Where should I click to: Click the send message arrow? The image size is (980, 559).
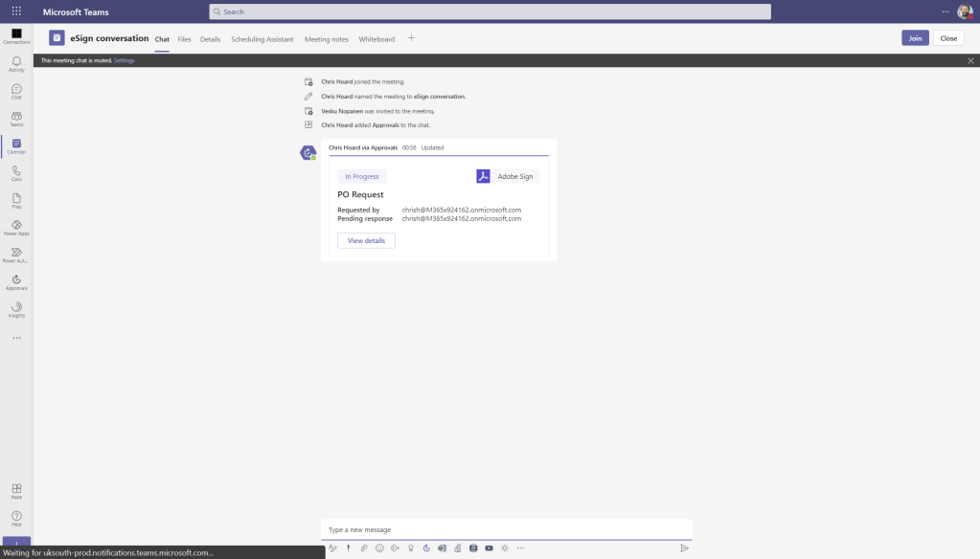684,548
